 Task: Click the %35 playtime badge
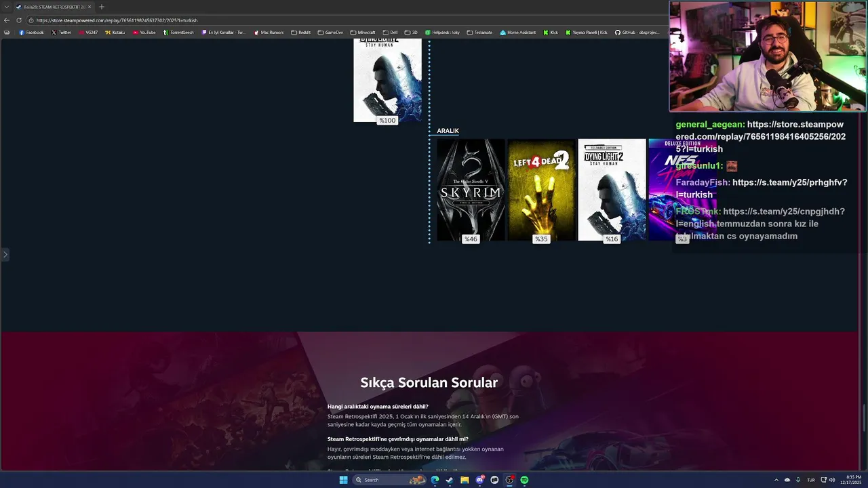541,239
